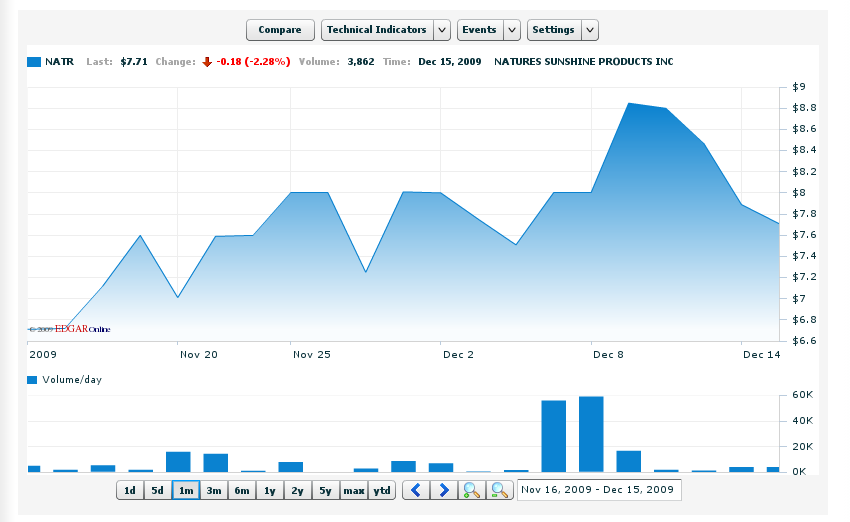Click the 20K volume axis label
850x522 pixels.
tap(803, 447)
